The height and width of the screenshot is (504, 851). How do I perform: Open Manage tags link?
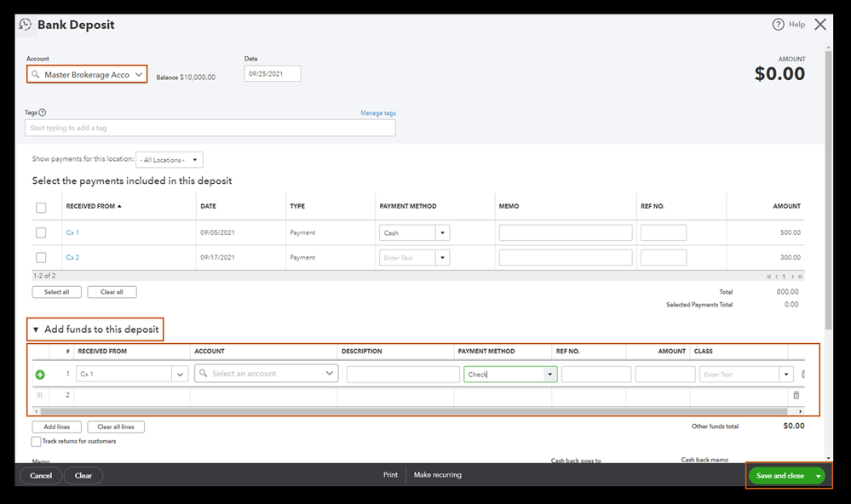tap(377, 113)
